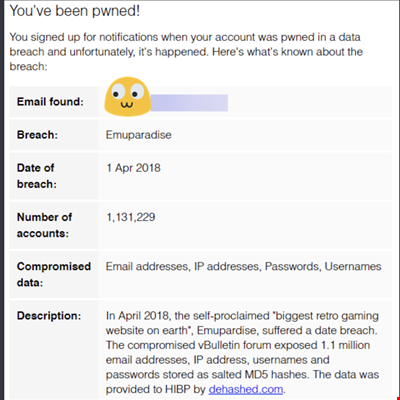Select the "You've been pwned!" heading

click(75, 11)
